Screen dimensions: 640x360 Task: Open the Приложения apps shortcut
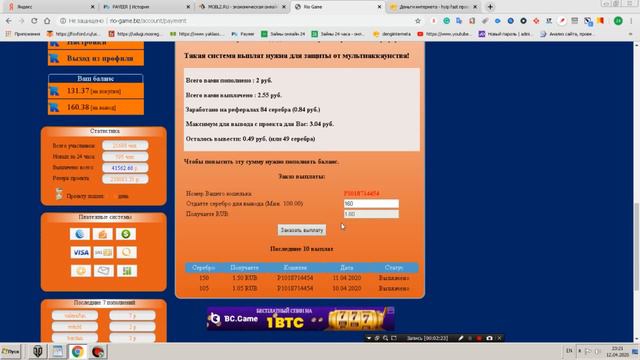[x=23, y=34]
